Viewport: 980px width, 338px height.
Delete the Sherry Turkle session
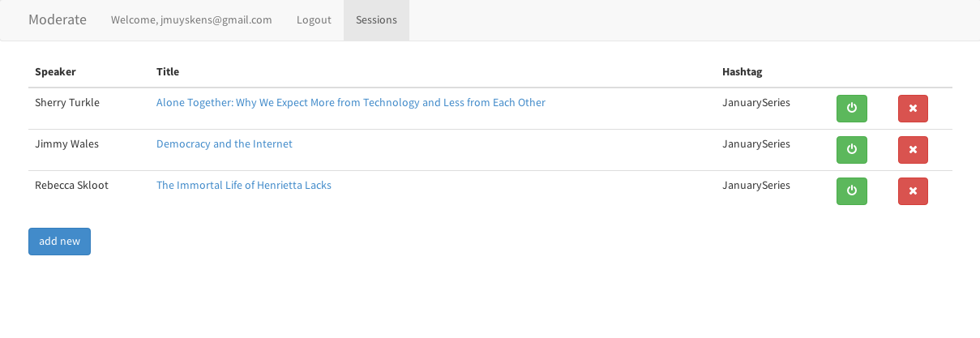click(x=913, y=109)
